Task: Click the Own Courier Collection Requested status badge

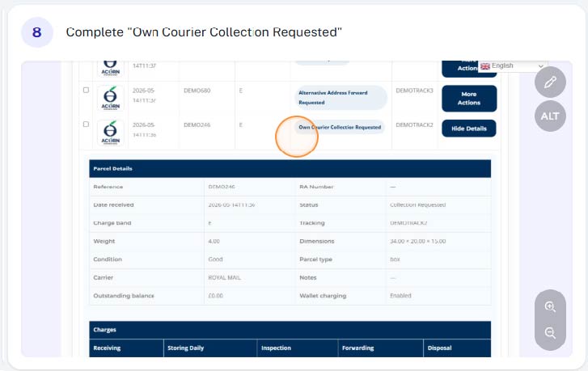Action: pyautogui.click(x=340, y=128)
